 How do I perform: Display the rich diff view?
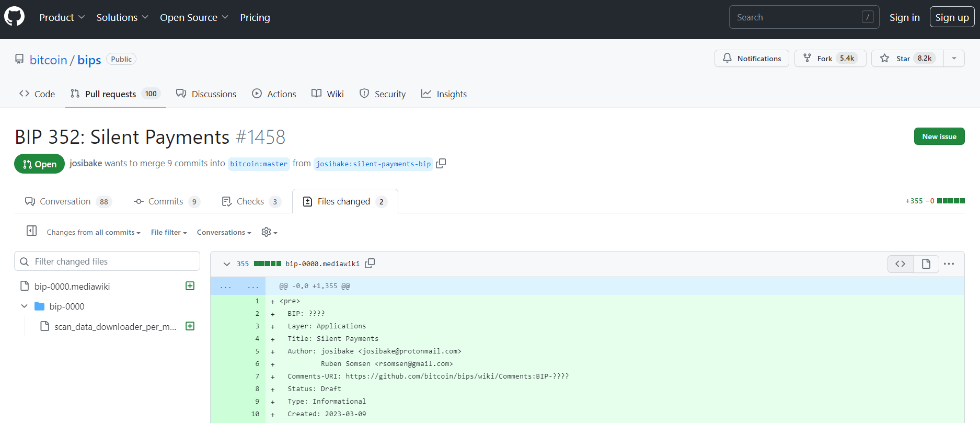(926, 264)
